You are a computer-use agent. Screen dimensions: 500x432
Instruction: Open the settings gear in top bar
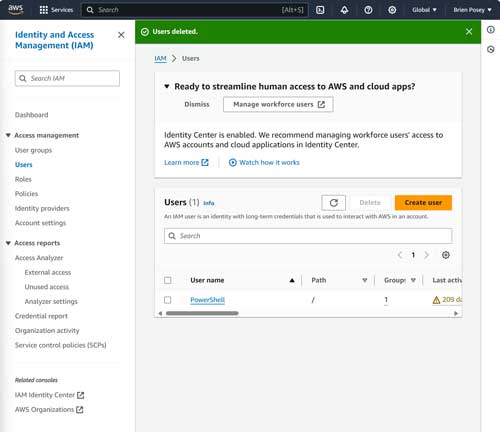[x=392, y=10]
